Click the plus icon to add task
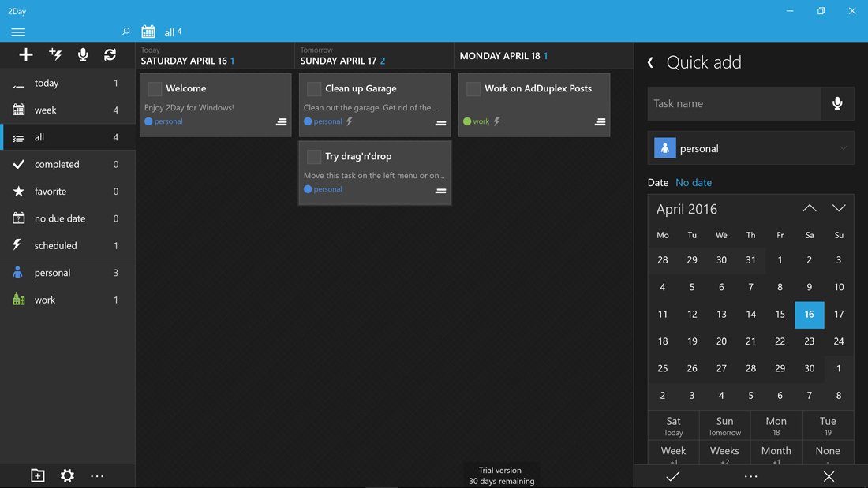 26,54
